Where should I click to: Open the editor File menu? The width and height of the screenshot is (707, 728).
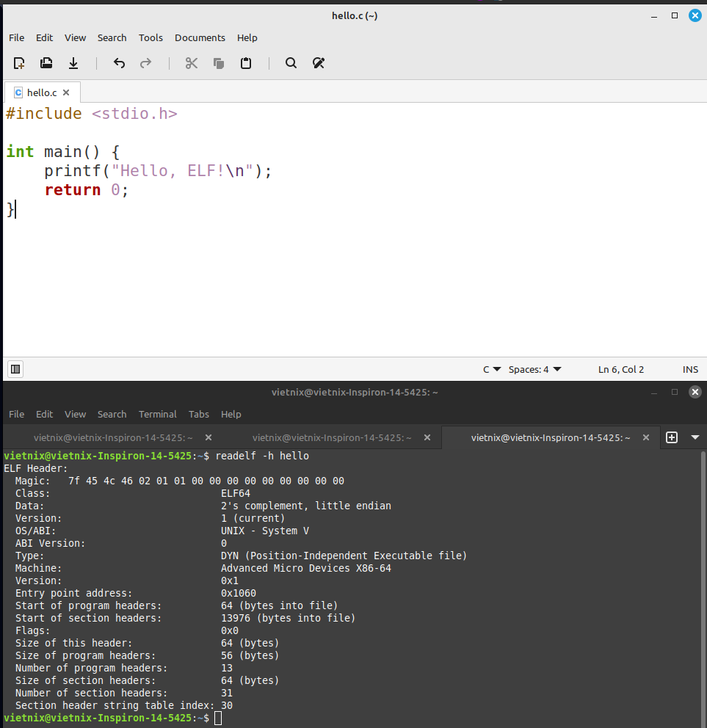point(17,37)
